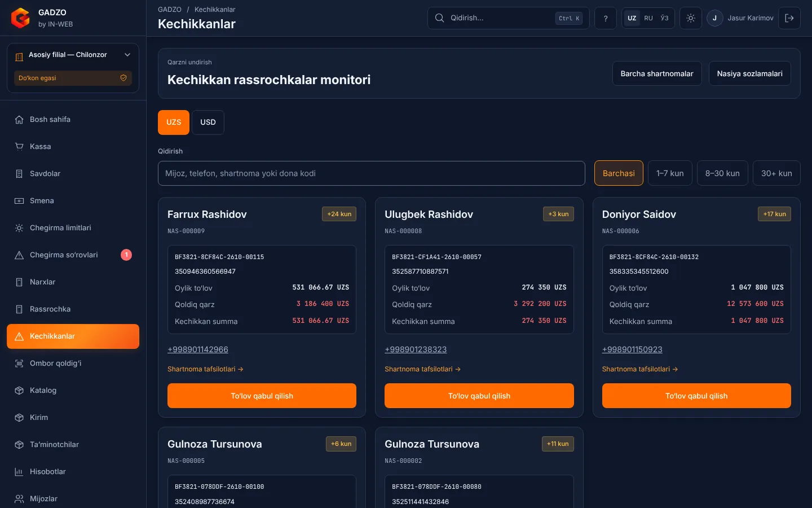The width and height of the screenshot is (812, 508).
Task: Switch language to Ўз Cyrillic
Action: (664, 18)
